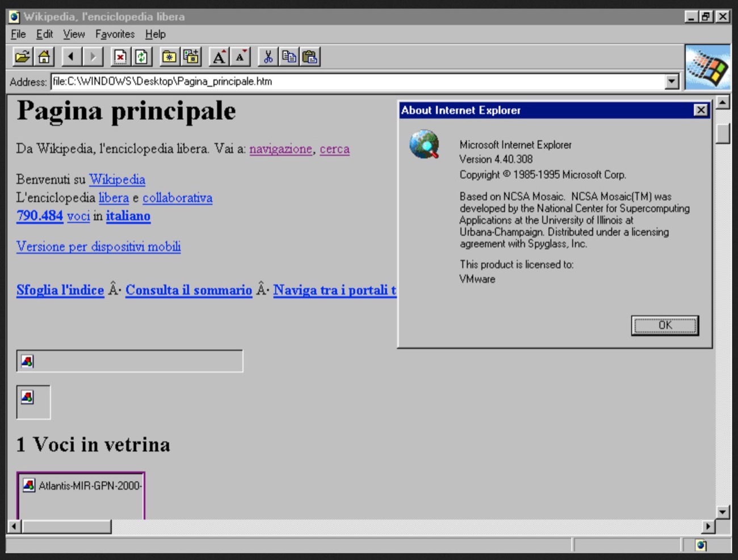Click the small icon in the status bar
Viewport: 738px width, 560px height.
(x=701, y=545)
